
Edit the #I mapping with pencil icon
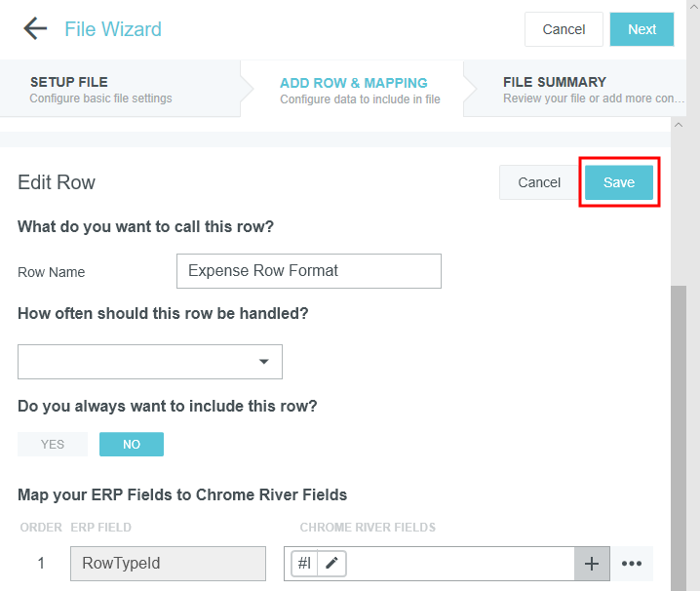332,563
